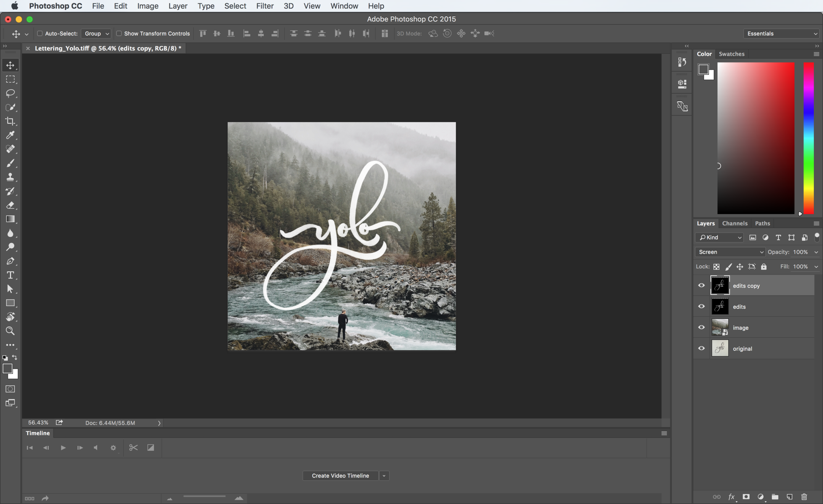823x504 pixels.
Task: Select the Gradient tool
Action: pos(10,219)
